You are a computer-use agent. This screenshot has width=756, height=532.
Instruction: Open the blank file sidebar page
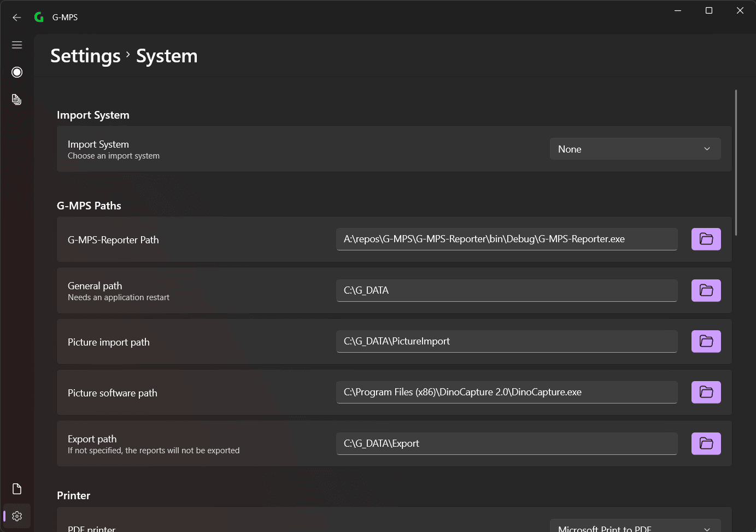17,489
